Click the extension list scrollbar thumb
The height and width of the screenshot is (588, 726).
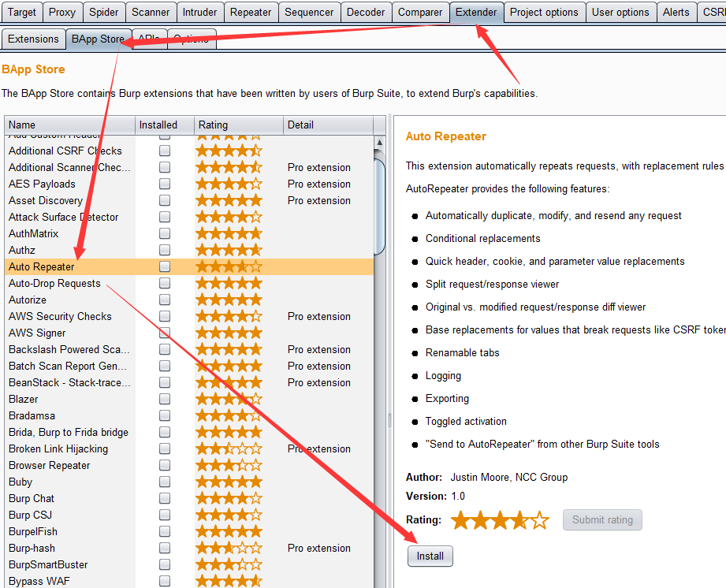379,207
